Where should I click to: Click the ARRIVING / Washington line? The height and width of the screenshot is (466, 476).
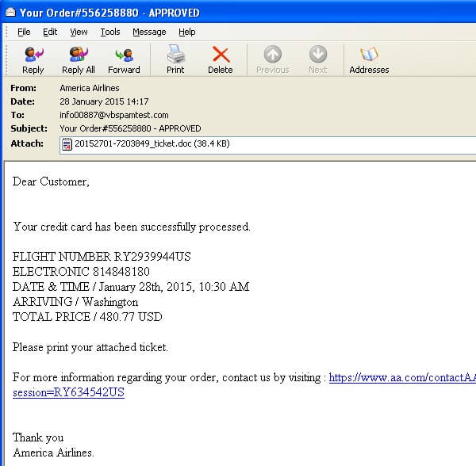[x=75, y=302]
